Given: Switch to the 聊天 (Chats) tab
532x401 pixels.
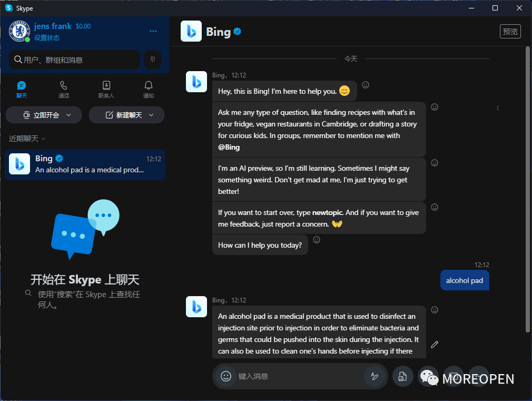Looking at the screenshot, I should pos(22,90).
